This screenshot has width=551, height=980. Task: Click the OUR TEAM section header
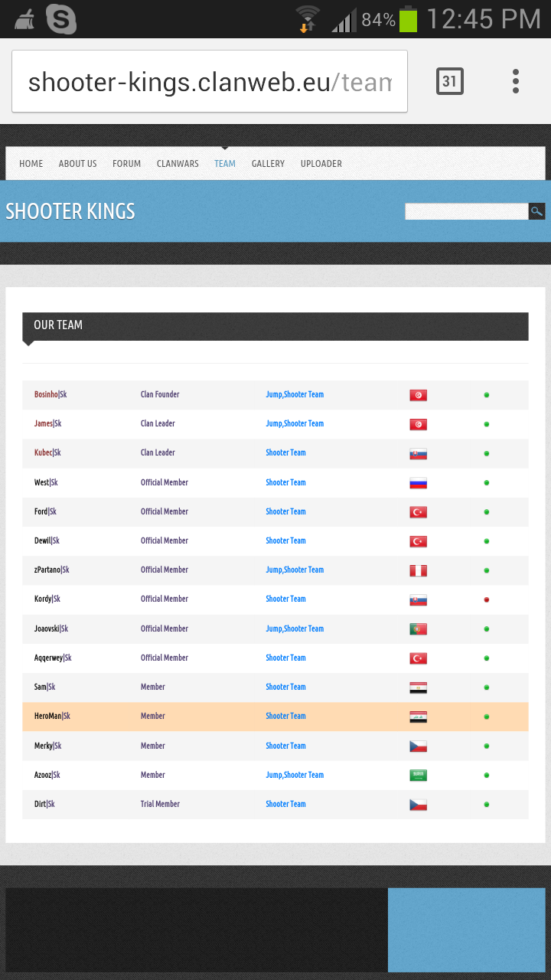(x=275, y=326)
